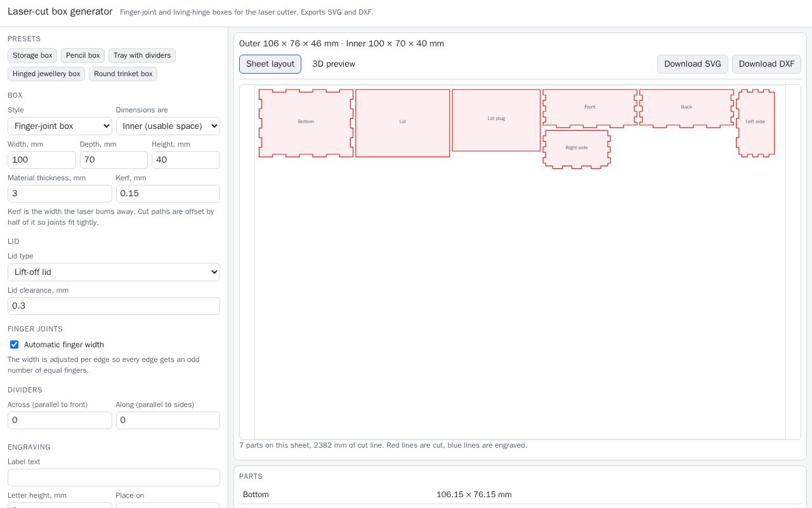Image resolution: width=812 pixels, height=508 pixels.
Task: Click the Along dividers input field
Action: pyautogui.click(x=168, y=420)
